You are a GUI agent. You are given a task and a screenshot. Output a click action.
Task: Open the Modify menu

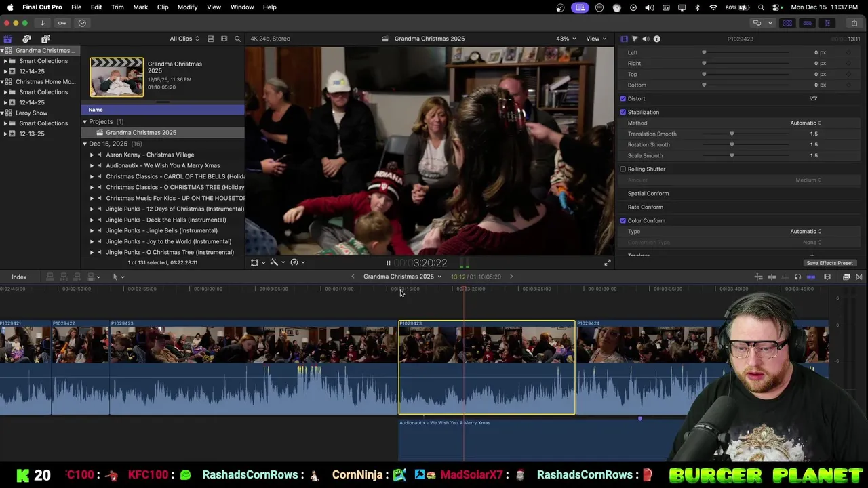pos(187,7)
